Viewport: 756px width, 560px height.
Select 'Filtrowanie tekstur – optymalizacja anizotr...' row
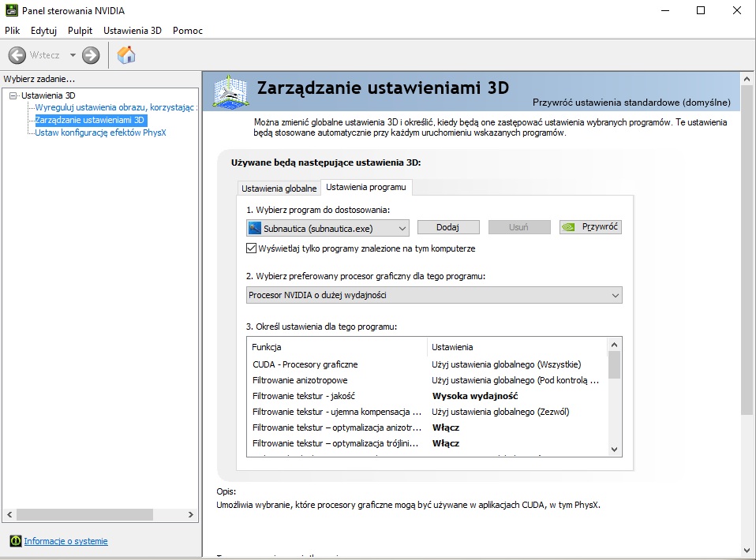pyautogui.click(x=427, y=427)
